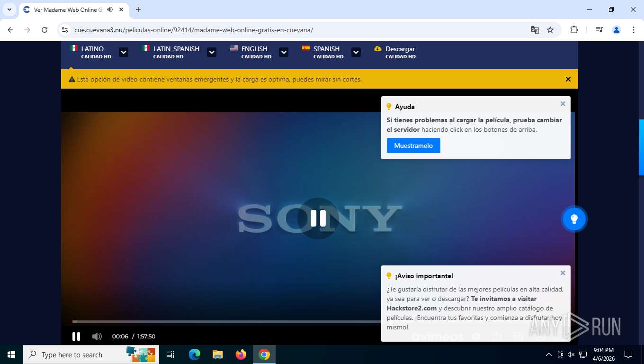Select the SPANISH language server
The width and height of the screenshot is (644, 364).
323,52
